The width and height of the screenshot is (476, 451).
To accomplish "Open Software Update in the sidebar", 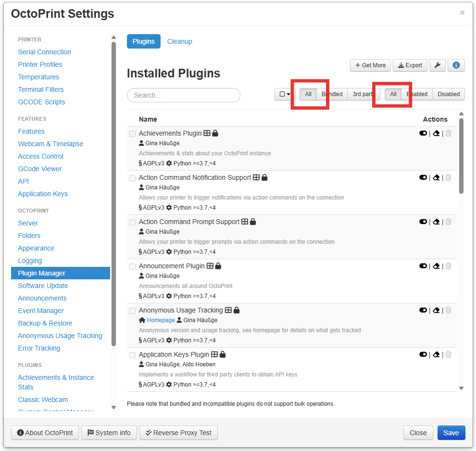I will (x=43, y=286).
